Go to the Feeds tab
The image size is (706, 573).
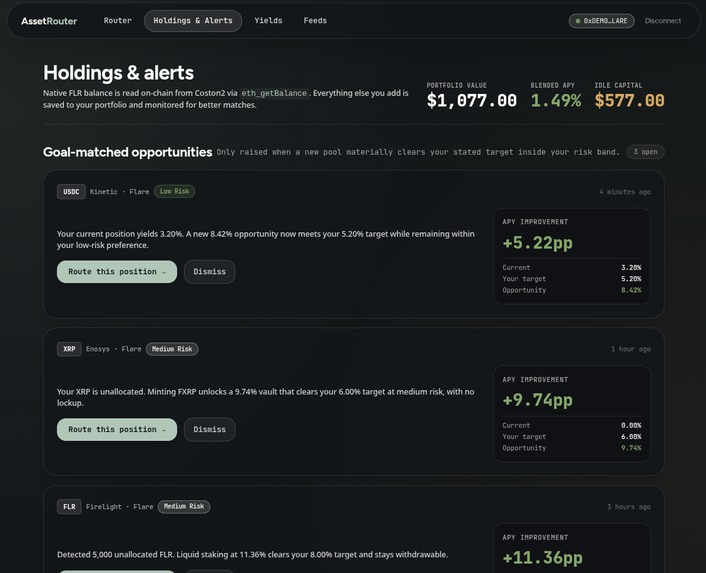[x=315, y=21]
